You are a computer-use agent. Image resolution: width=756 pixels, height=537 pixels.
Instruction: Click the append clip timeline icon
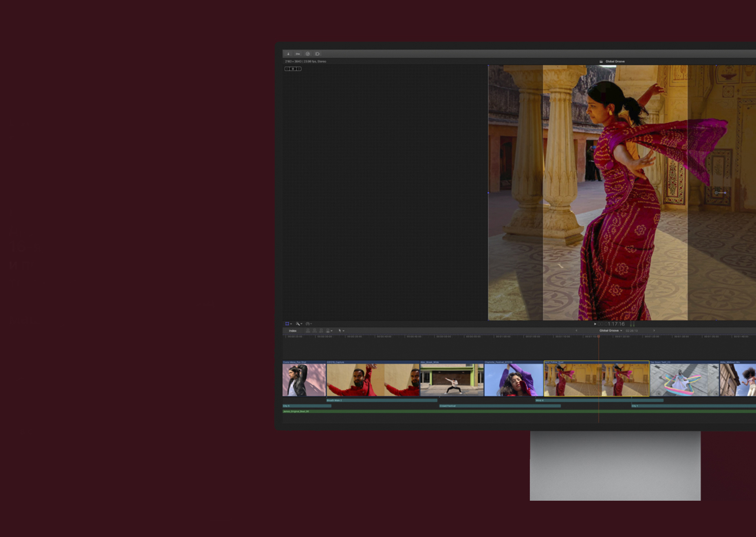(x=321, y=331)
